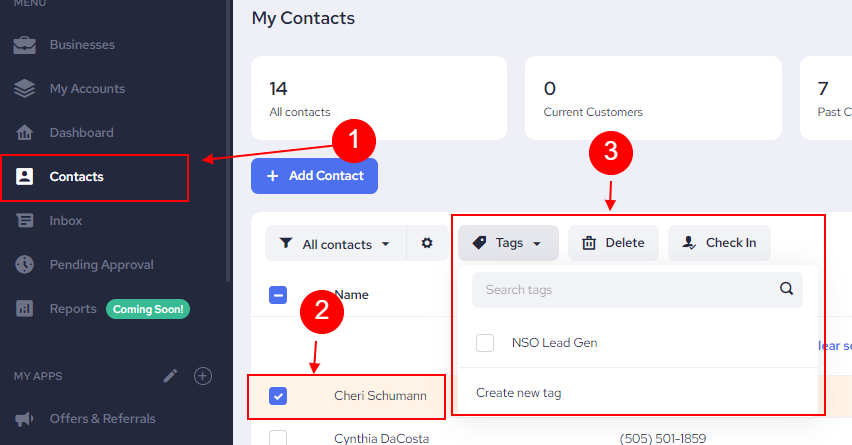The image size is (852, 445).
Task: Click the Delete button
Action: [613, 243]
